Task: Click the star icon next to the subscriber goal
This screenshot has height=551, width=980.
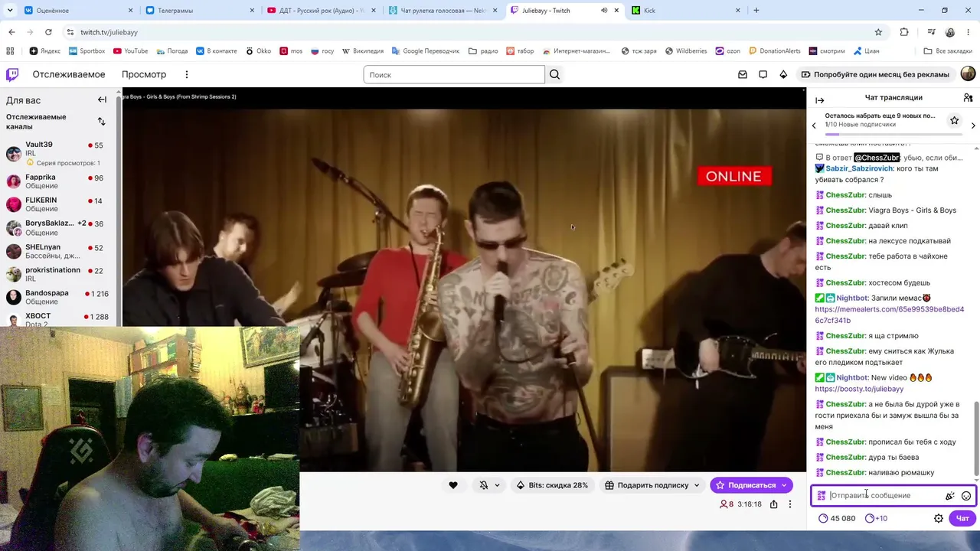Action: point(954,120)
